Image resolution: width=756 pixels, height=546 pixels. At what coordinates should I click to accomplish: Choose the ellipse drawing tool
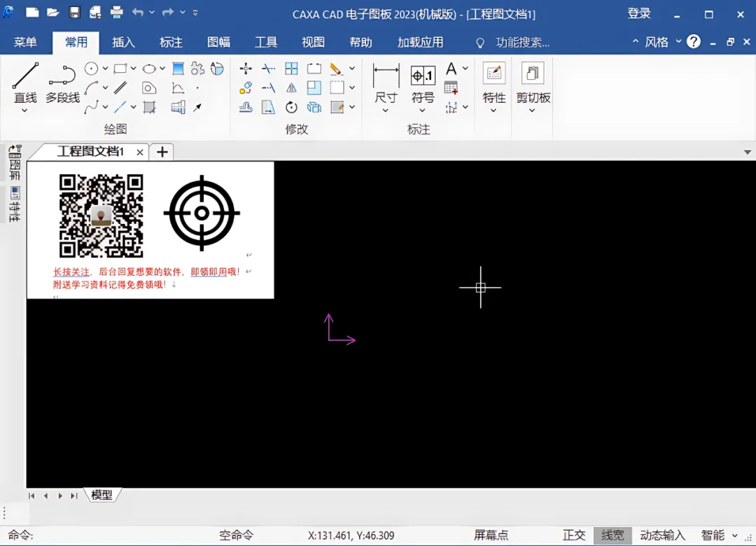149,69
